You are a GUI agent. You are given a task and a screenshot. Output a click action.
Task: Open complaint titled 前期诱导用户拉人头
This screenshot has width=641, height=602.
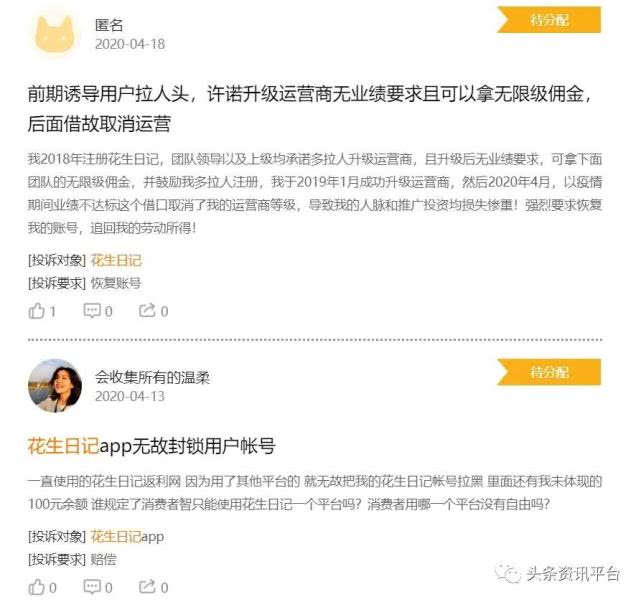click(x=309, y=108)
